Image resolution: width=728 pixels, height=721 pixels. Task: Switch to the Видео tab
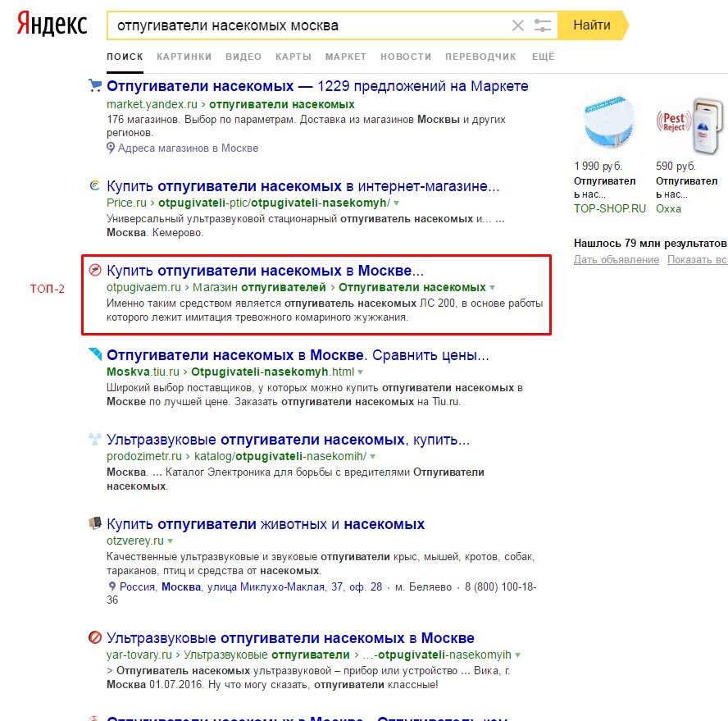point(243,57)
